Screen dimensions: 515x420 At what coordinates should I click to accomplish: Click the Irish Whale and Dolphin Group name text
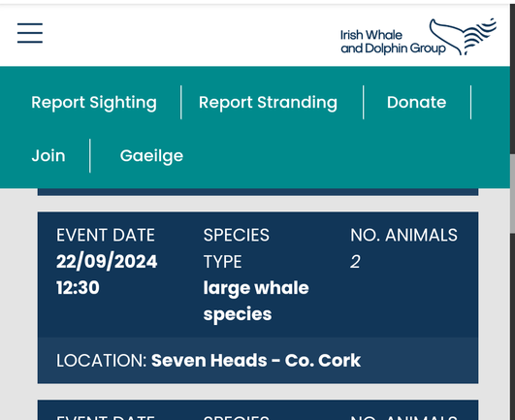pyautogui.click(x=393, y=42)
